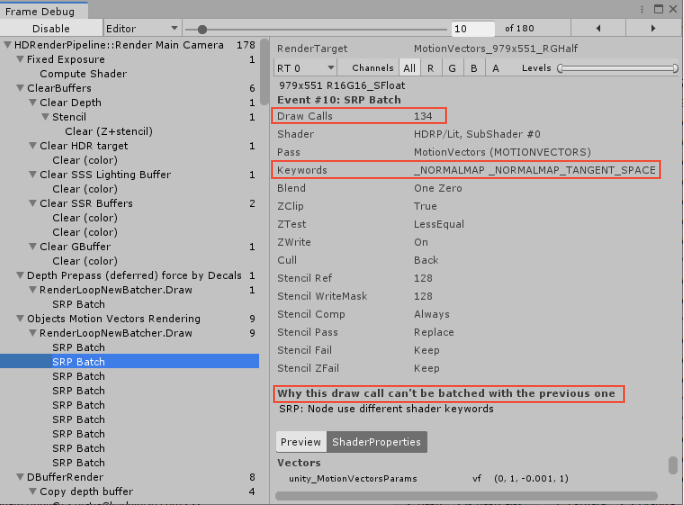
Task: Click the Blend value One Zero
Action: [x=438, y=188]
